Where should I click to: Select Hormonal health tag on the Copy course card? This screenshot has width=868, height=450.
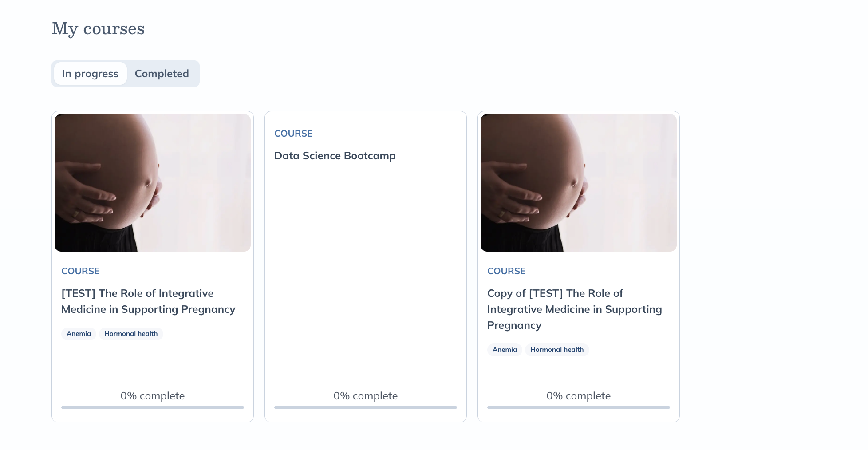click(x=557, y=350)
